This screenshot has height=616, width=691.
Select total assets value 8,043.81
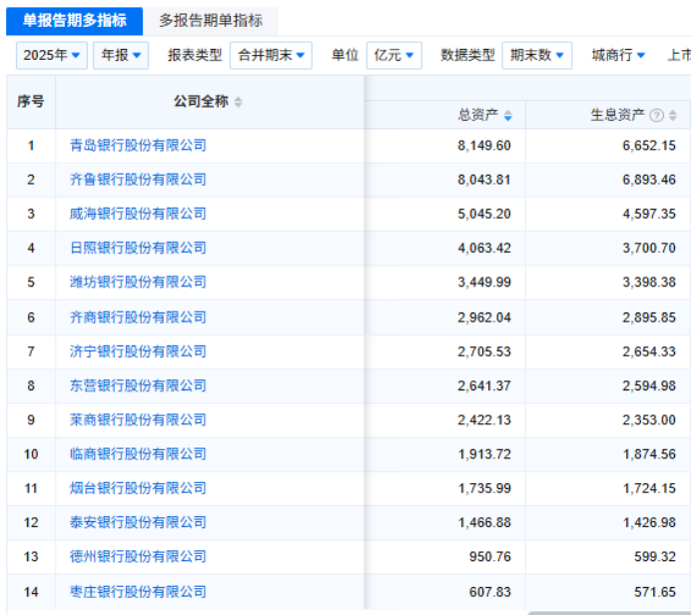[x=484, y=180]
